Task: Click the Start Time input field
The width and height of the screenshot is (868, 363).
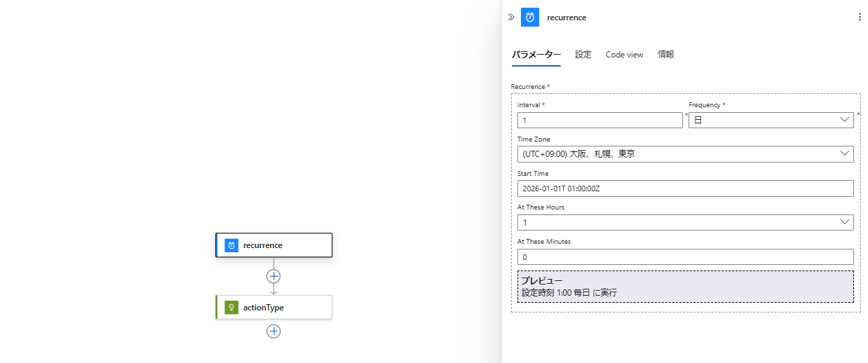Action: click(686, 189)
